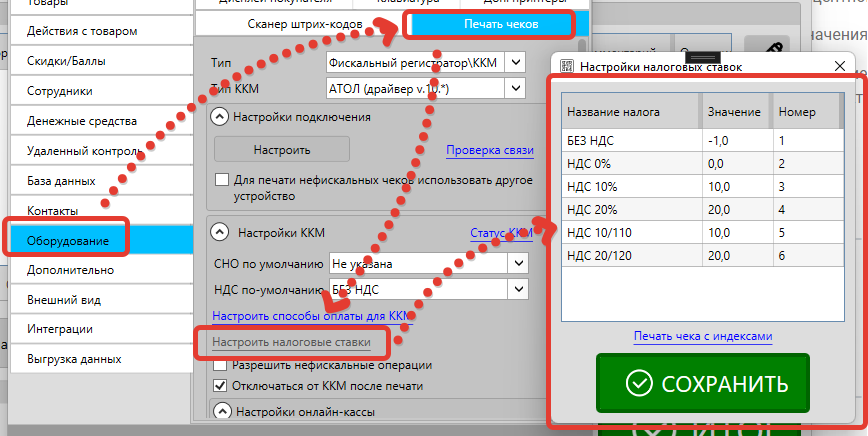868x436 pixels.
Task: Uncheck Отключаться от ККМ после печати
Action: pos(220,385)
